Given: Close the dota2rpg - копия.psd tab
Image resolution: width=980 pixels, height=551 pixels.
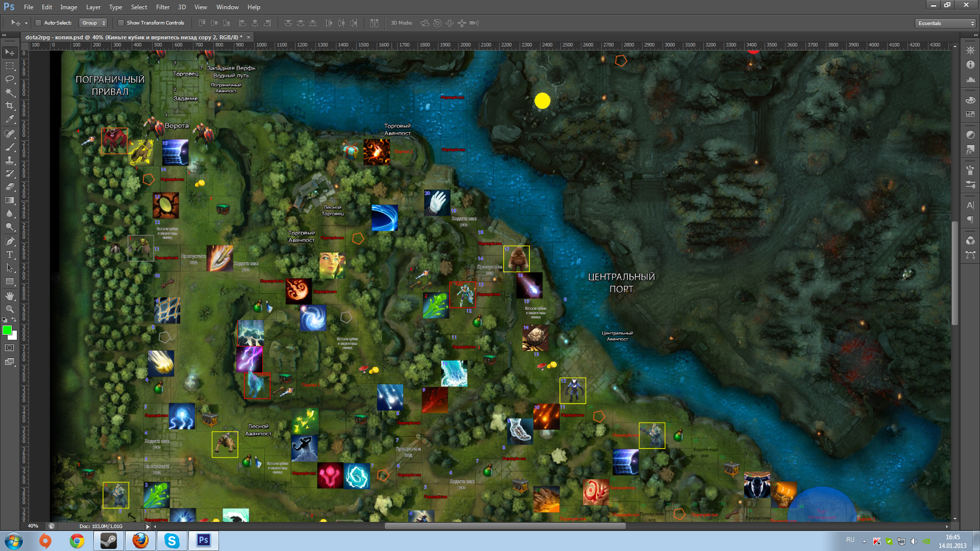Looking at the screenshot, I should [249, 37].
